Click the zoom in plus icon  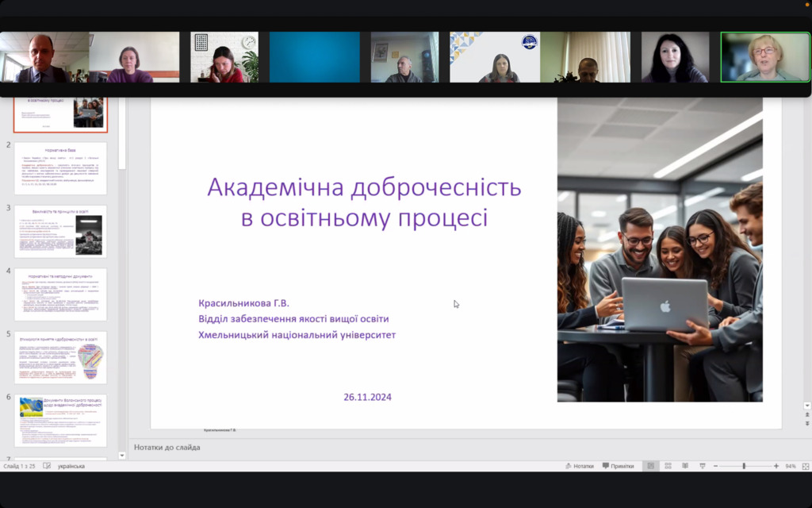point(776,466)
